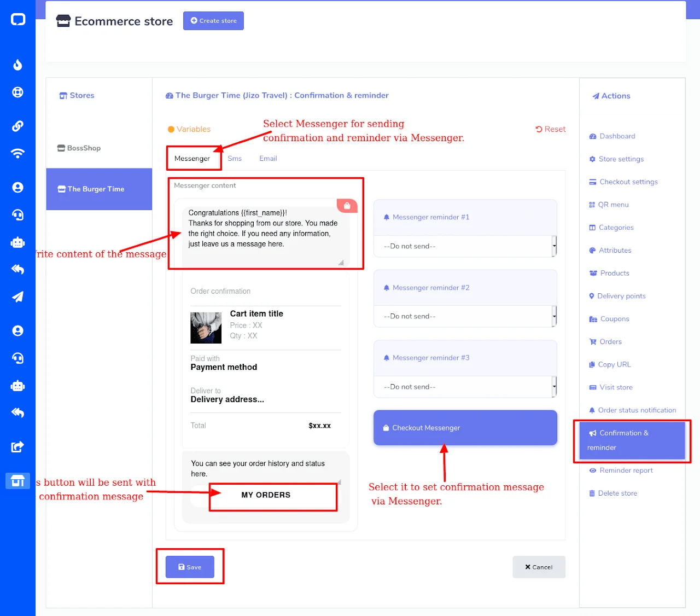Click the "Cart item title" text
The width and height of the screenshot is (700, 616).
[256, 313]
